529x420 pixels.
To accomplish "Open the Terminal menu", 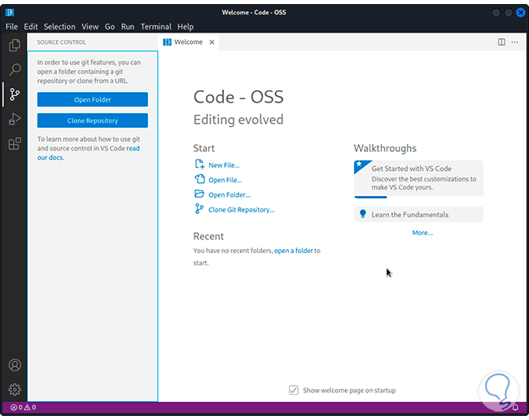I will pyautogui.click(x=155, y=27).
